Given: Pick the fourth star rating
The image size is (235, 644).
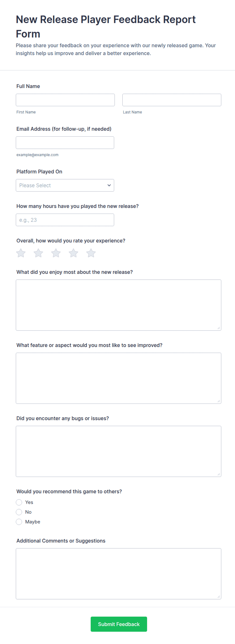Looking at the screenshot, I should click(x=74, y=253).
